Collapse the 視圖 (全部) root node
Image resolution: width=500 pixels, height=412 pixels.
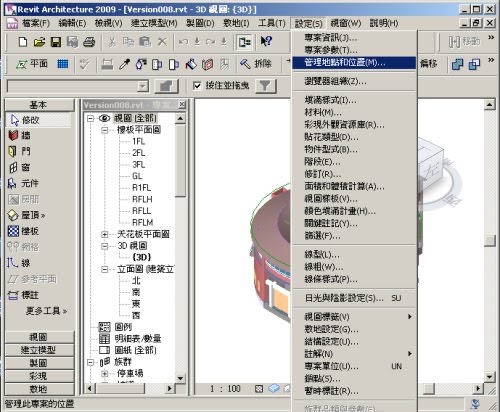click(x=90, y=118)
